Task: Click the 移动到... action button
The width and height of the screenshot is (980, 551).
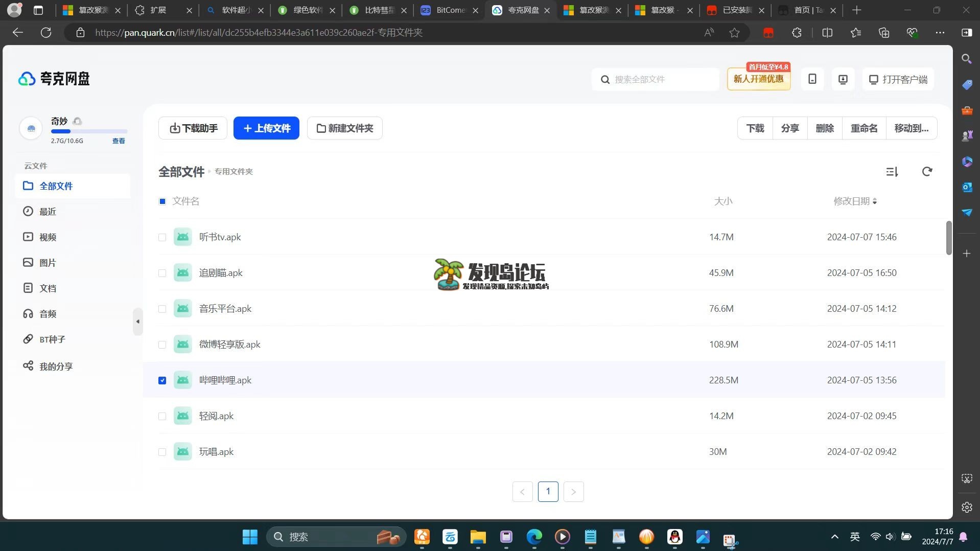Action: coord(912,128)
